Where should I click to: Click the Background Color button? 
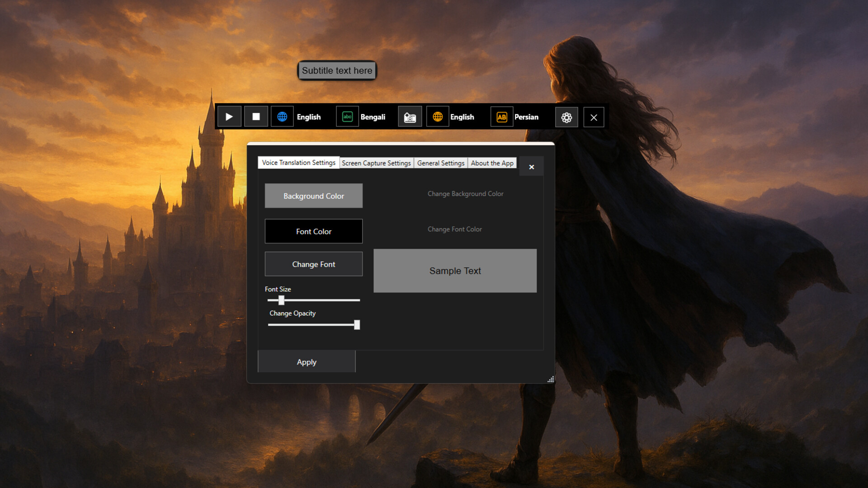(x=313, y=196)
